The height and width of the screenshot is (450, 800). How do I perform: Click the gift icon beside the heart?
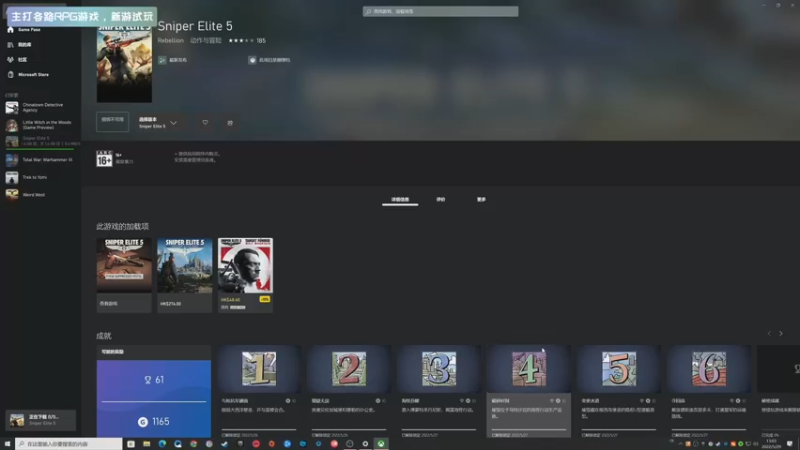pyautogui.click(x=230, y=122)
